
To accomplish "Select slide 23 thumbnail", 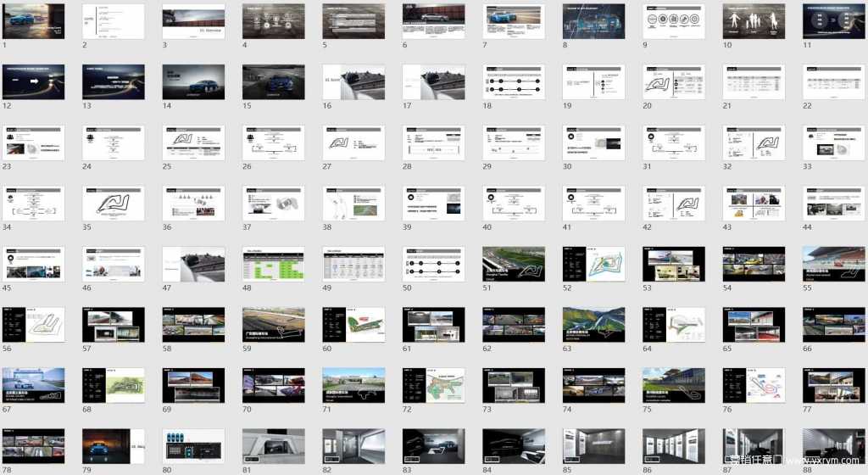I will pyautogui.click(x=33, y=143).
